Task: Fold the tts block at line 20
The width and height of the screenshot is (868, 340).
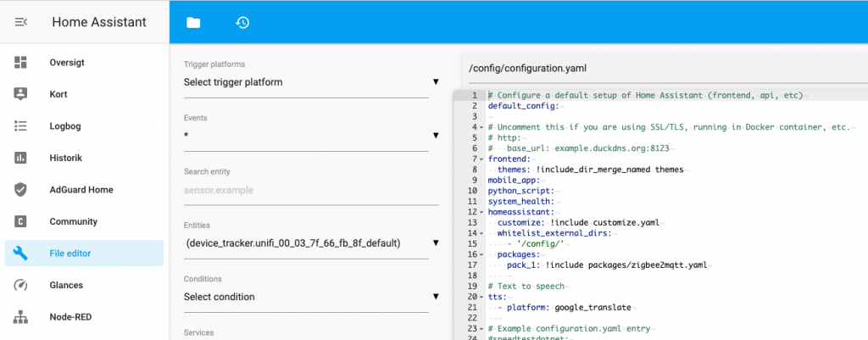Action: [481, 298]
